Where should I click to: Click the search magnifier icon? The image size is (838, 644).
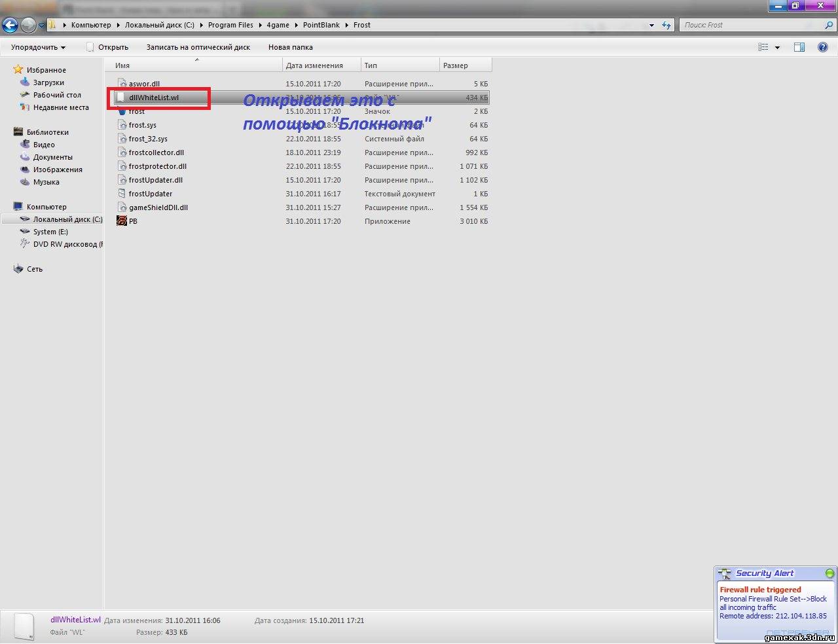[x=828, y=26]
